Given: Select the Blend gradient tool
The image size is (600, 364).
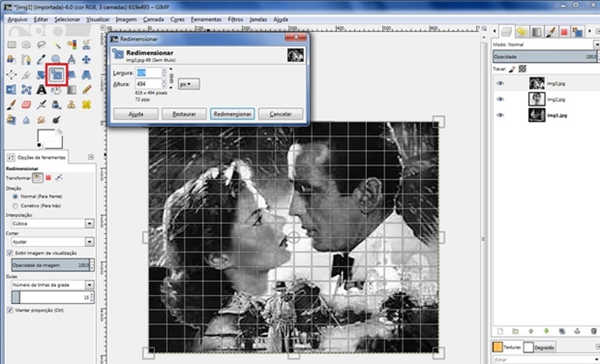Looking at the screenshot, I should (71, 90).
